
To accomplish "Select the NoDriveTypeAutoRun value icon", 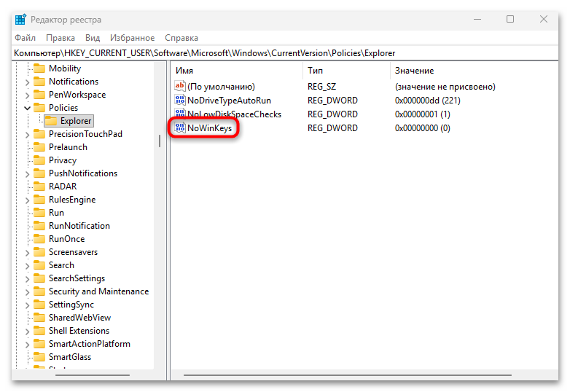I will [180, 100].
